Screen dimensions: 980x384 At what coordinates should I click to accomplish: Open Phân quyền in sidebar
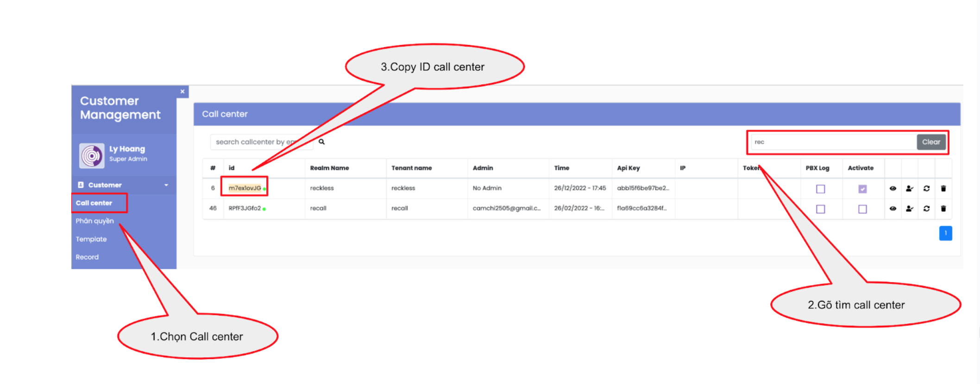95,221
